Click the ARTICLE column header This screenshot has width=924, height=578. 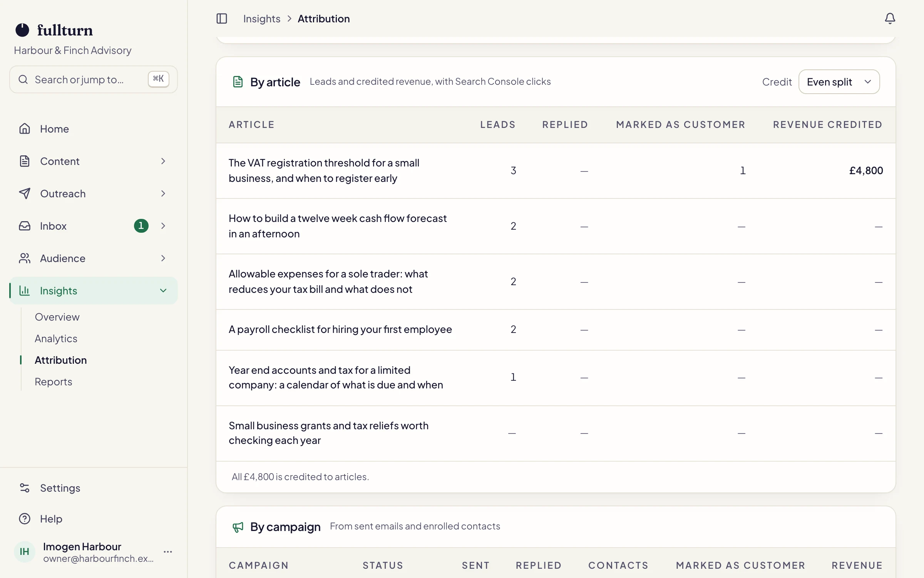pyautogui.click(x=251, y=124)
